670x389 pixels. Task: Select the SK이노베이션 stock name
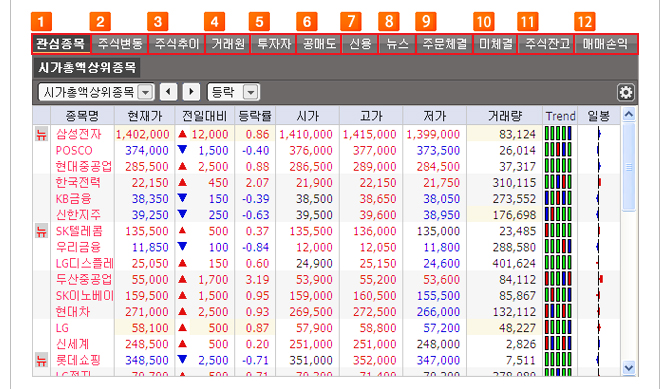point(85,296)
